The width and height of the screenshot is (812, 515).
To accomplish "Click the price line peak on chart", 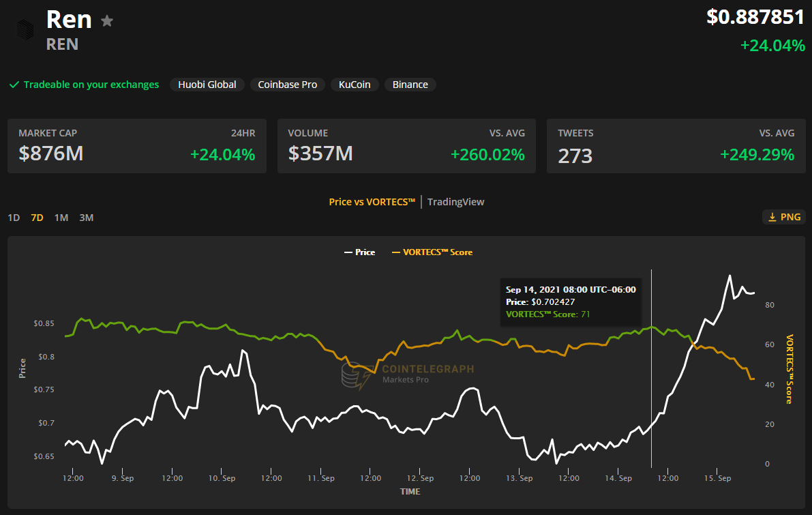I will click(730, 276).
